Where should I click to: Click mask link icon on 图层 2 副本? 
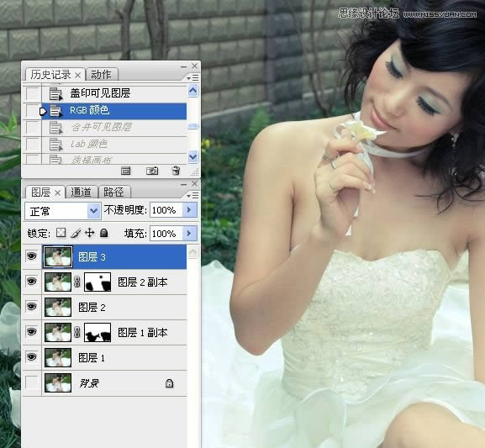pos(77,282)
